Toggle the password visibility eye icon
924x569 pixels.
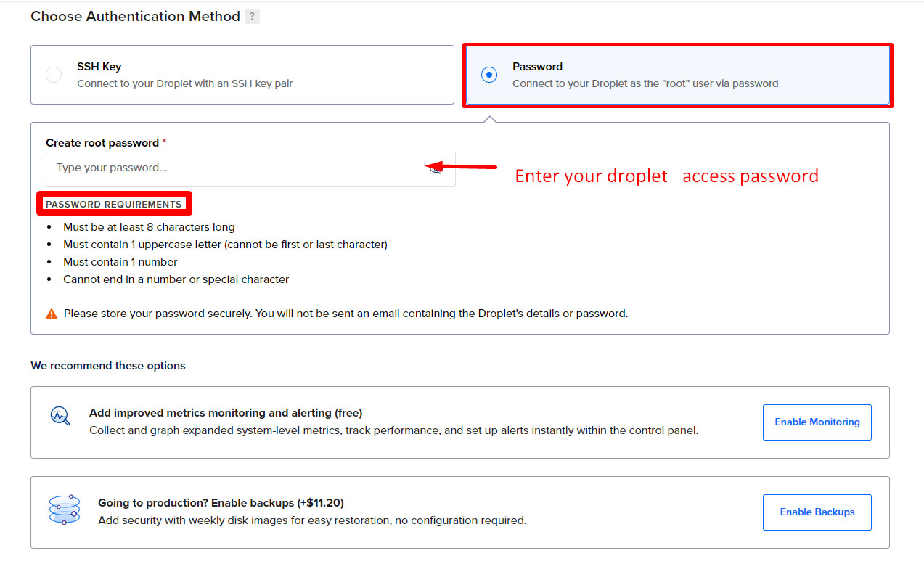(436, 168)
